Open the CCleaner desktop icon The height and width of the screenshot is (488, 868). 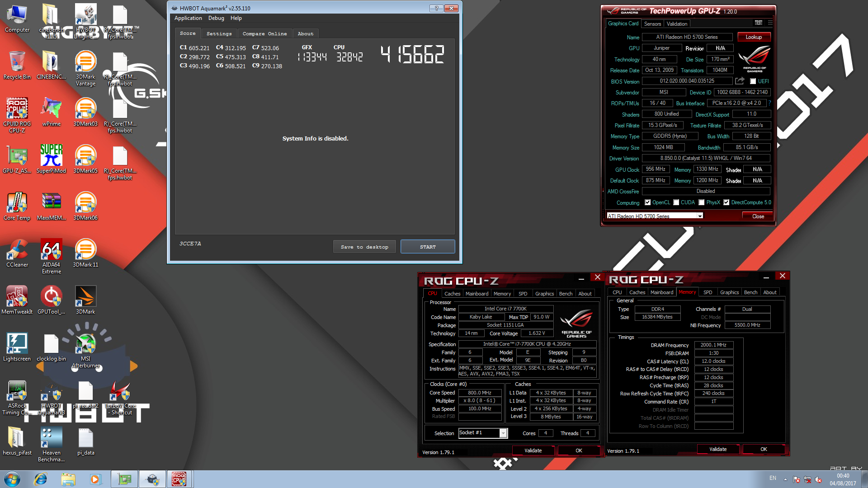click(17, 253)
